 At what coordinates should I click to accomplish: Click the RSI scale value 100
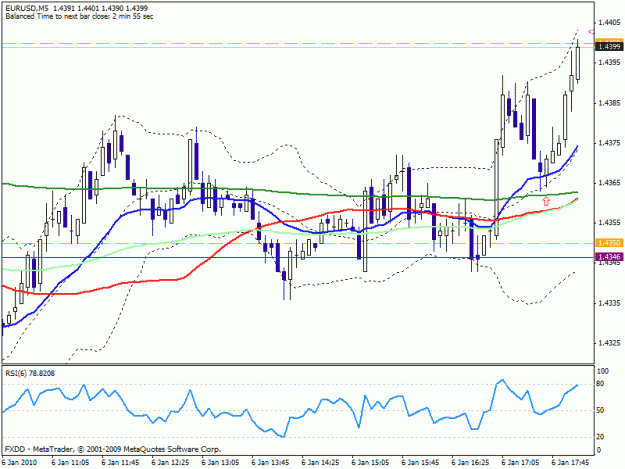(603, 371)
